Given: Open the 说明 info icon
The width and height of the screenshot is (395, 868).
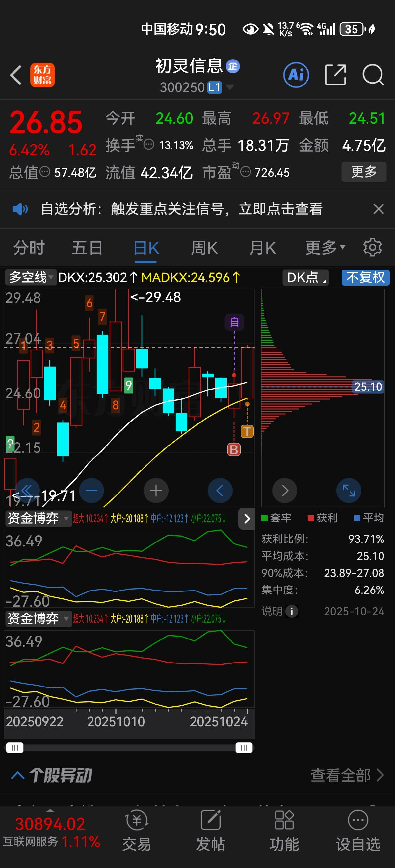Looking at the screenshot, I should pyautogui.click(x=291, y=611).
